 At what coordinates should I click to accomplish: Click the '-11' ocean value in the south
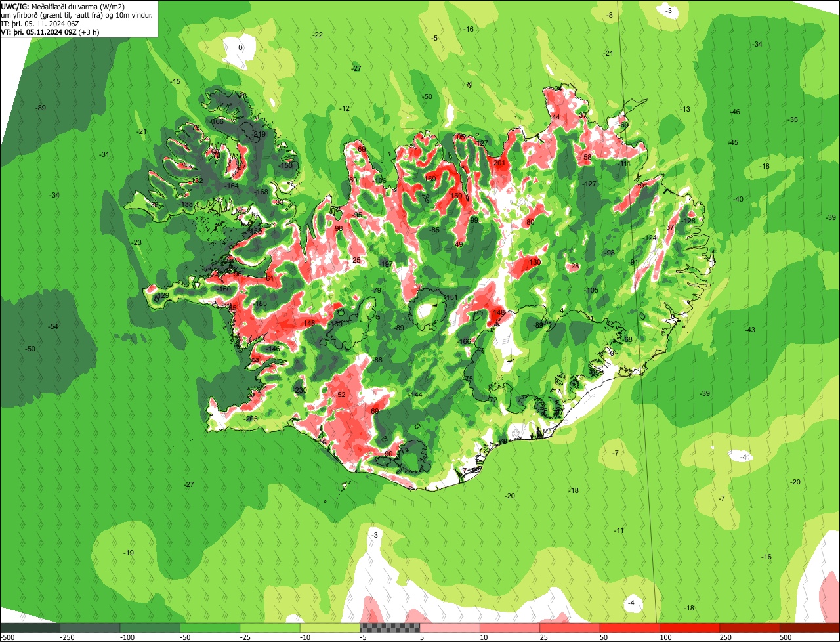[619, 530]
